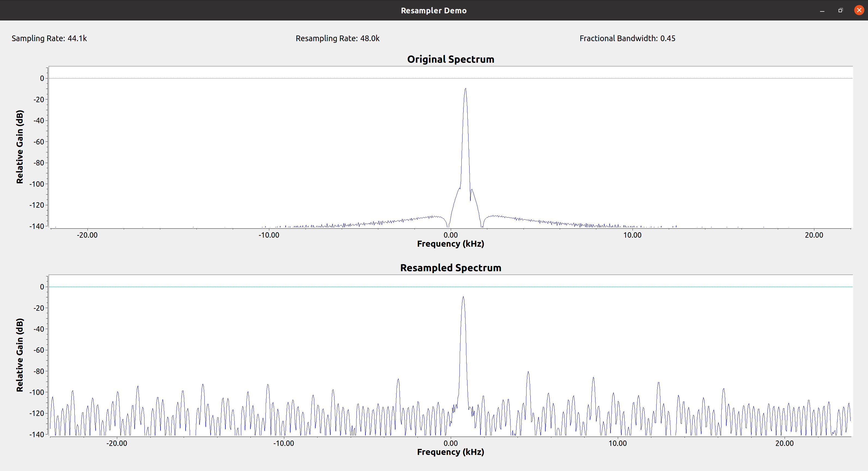The image size is (868, 471).
Task: Click Original Spectrum's Frequency (kHz) axis label
Action: (450, 244)
